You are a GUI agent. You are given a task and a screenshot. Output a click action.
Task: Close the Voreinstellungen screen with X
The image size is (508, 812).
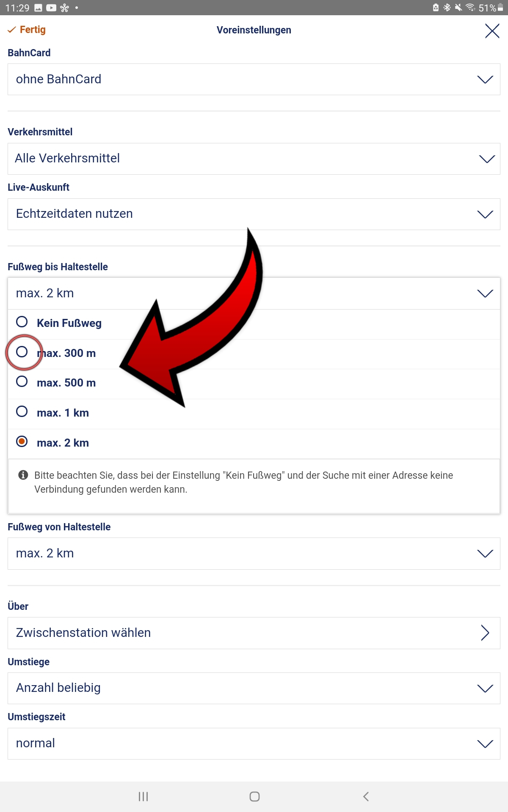coord(492,31)
